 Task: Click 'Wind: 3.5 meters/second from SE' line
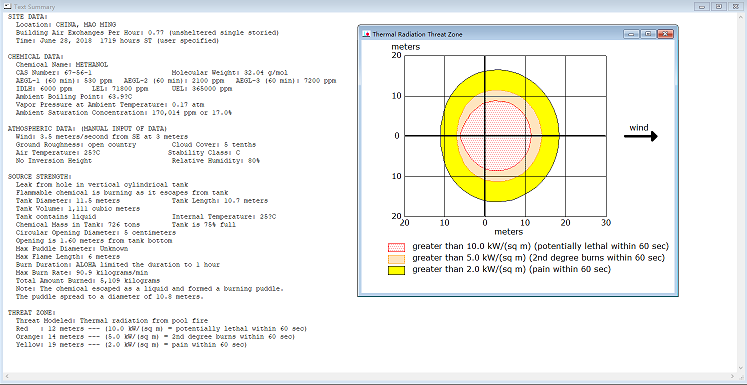click(x=101, y=137)
